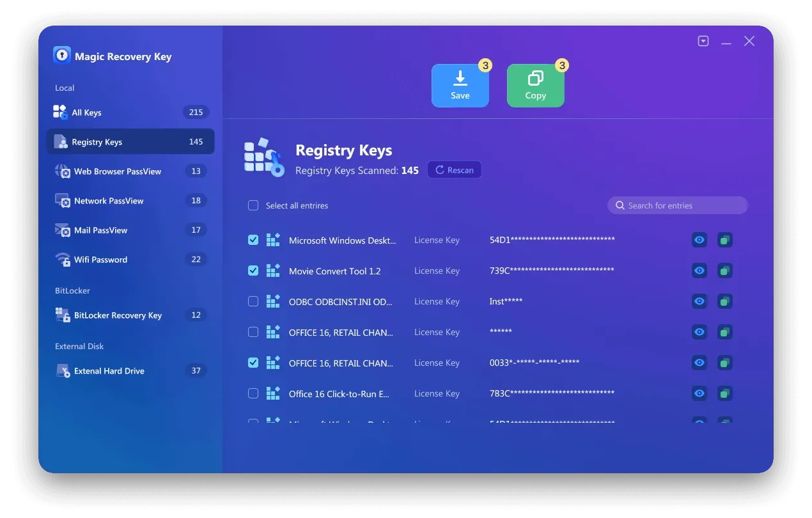Click the Magic Recovery Key logo icon
812x518 pixels.
[62, 56]
